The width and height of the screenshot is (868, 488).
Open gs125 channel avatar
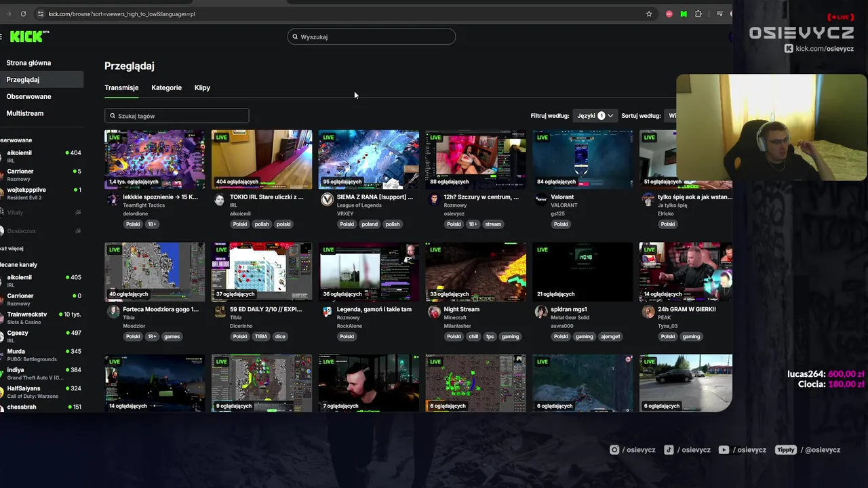[x=541, y=199]
